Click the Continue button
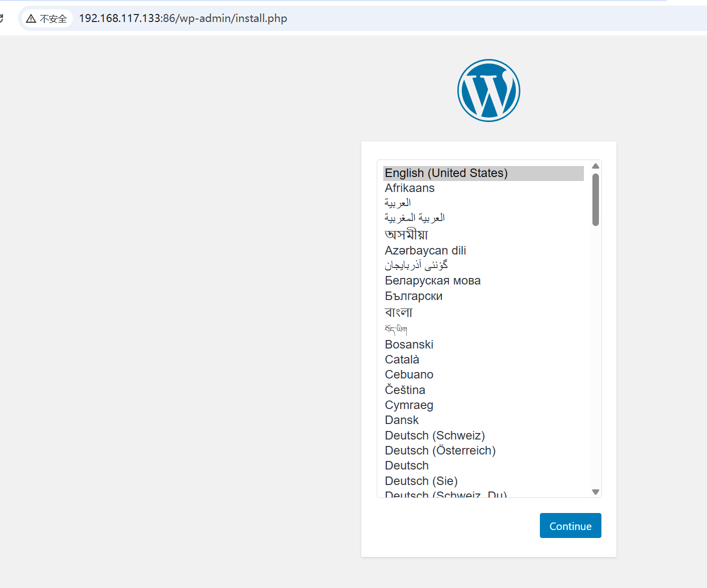Viewport: 707px width, 588px height. click(570, 525)
